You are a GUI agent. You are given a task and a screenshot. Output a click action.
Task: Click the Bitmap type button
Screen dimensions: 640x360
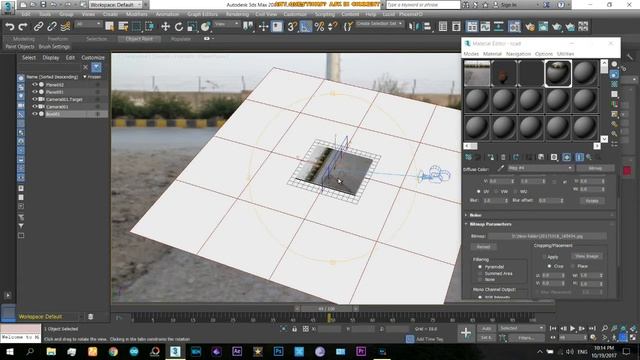tap(595, 168)
